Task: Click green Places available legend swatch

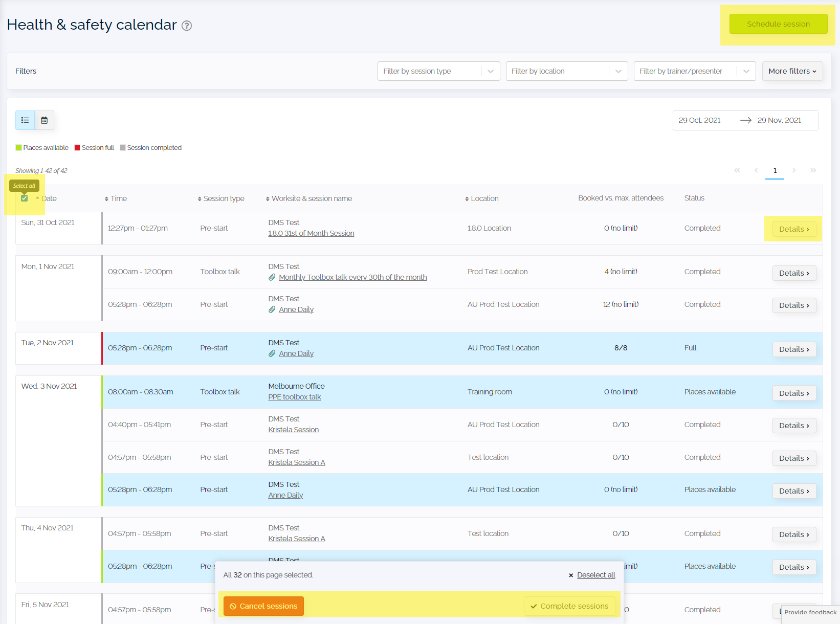Action: (x=18, y=148)
